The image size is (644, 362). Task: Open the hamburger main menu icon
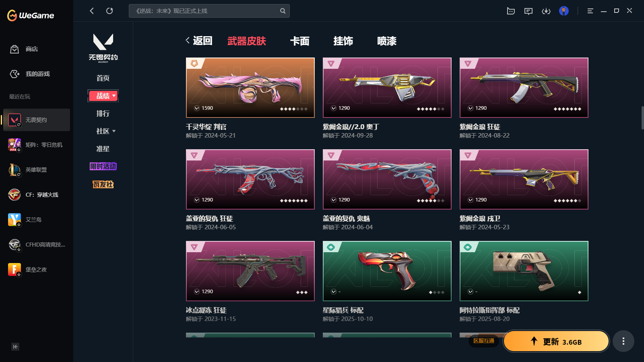[x=590, y=11]
